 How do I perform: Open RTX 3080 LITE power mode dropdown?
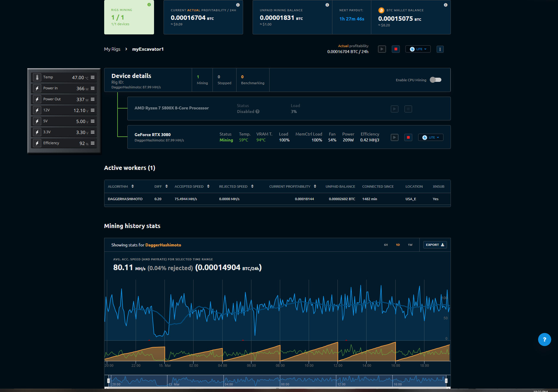point(431,137)
